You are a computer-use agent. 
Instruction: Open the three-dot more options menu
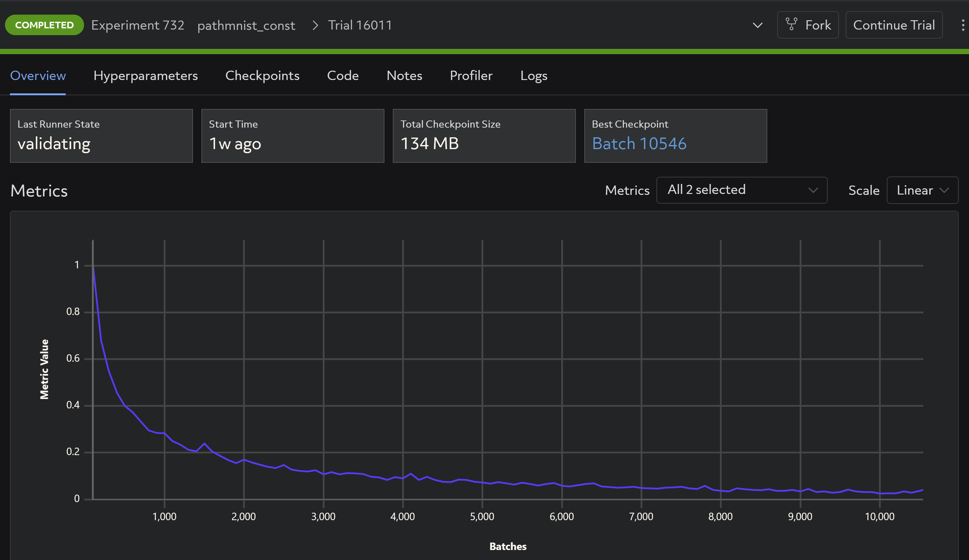coord(963,26)
